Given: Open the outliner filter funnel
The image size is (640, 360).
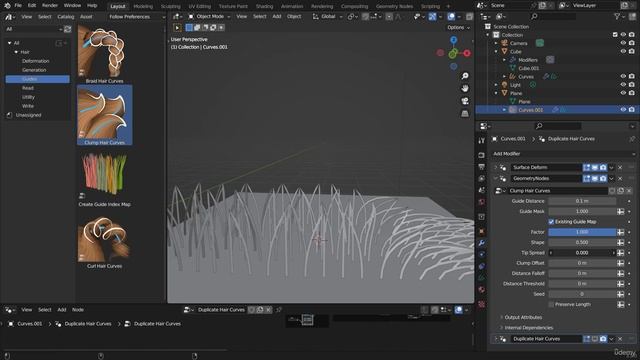Looking at the screenshot, I should tap(618, 16).
